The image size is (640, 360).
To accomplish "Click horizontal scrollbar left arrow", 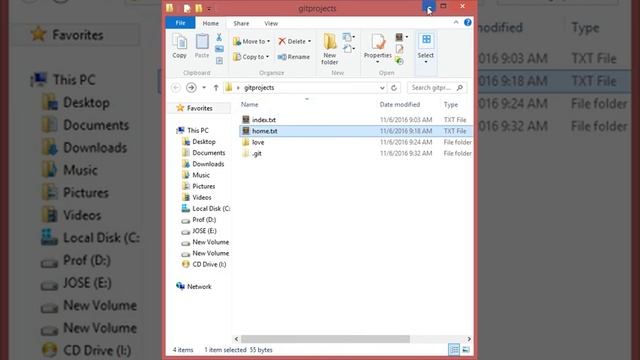I will 236,339.
